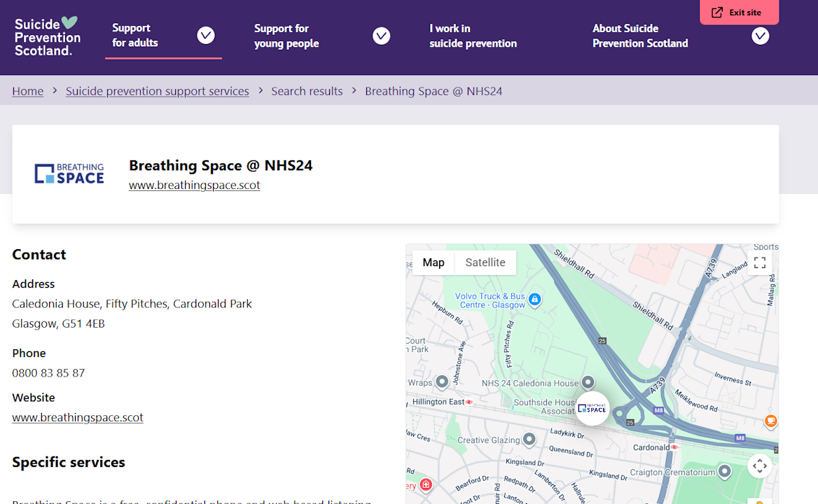Expand the Support for young people chevron
This screenshot has height=504, width=818.
(x=382, y=36)
